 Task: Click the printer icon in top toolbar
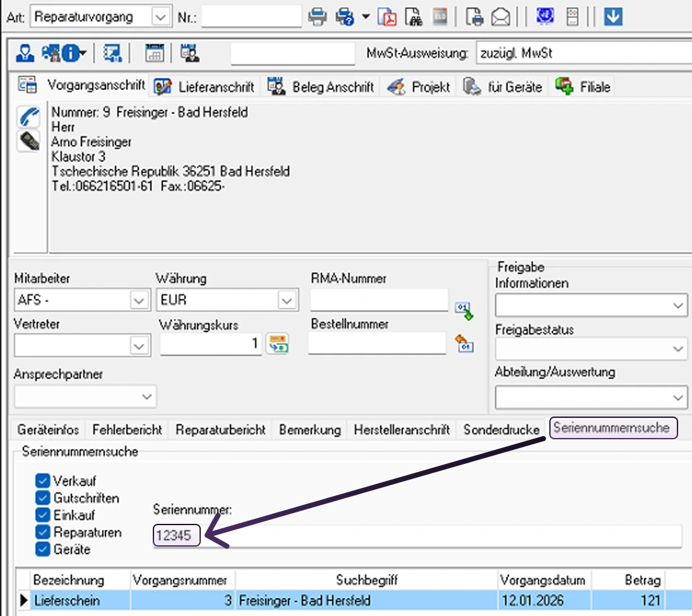[317, 17]
